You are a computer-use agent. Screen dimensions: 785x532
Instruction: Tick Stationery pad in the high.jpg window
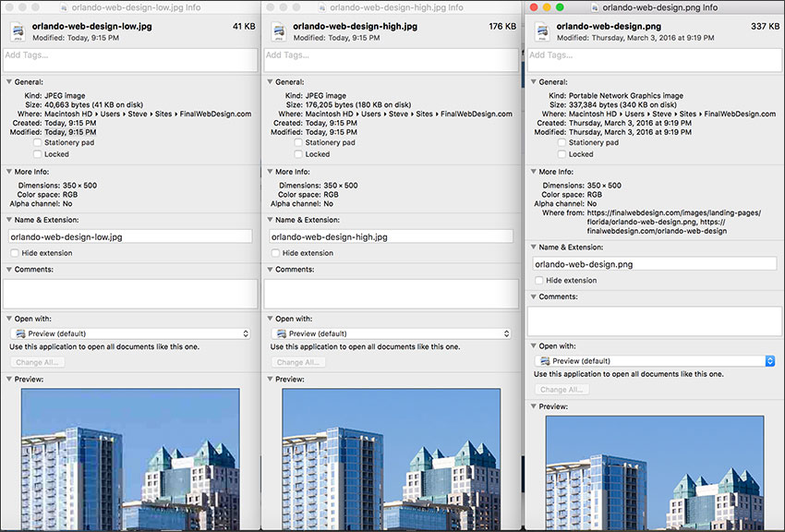coord(298,142)
